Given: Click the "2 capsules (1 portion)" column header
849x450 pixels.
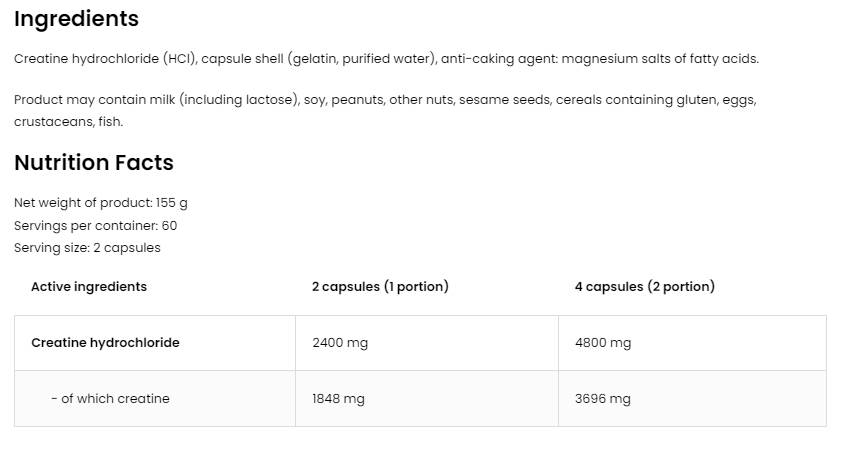Looking at the screenshot, I should click(380, 287).
